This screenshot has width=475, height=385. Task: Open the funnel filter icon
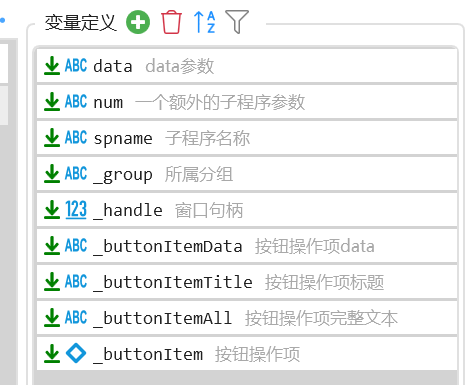[x=237, y=22]
